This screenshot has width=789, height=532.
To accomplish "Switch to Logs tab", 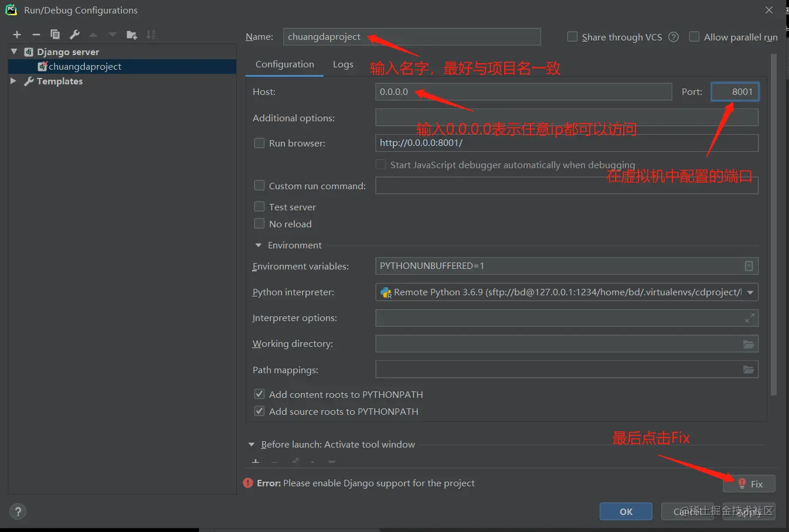I will coord(343,64).
